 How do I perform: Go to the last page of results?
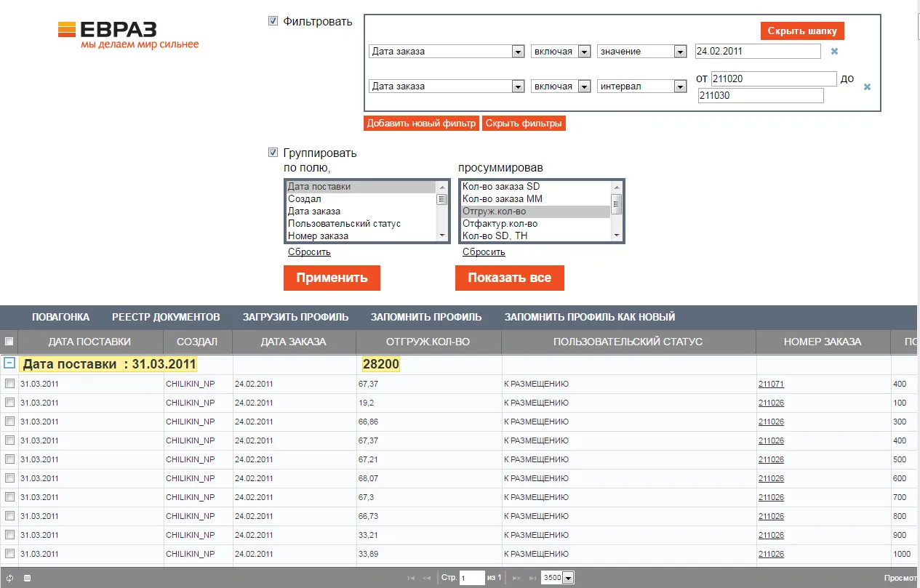533,578
